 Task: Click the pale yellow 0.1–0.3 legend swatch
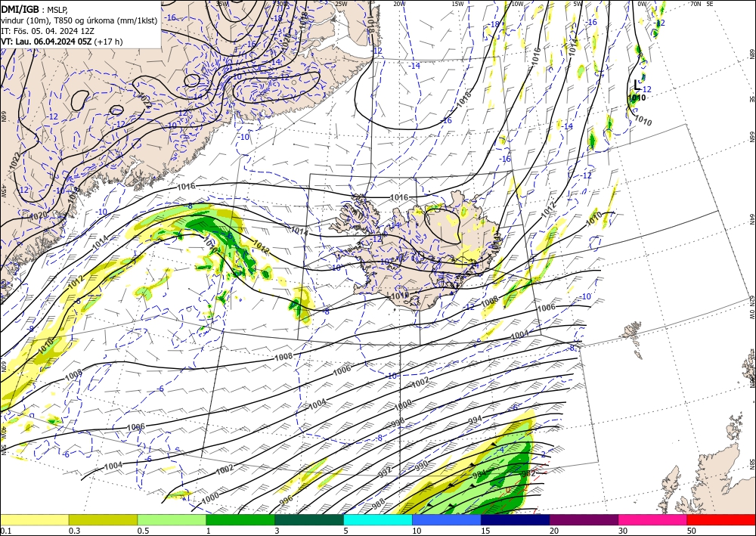(x=34, y=519)
